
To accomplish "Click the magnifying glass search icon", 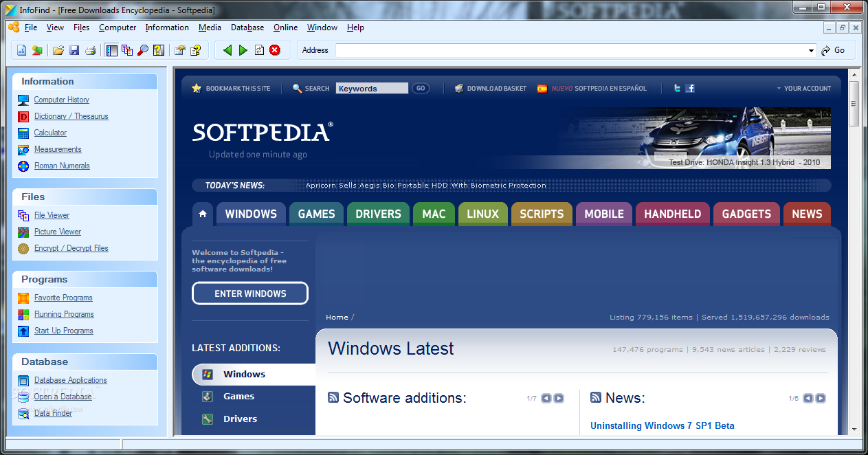I will tap(143, 50).
